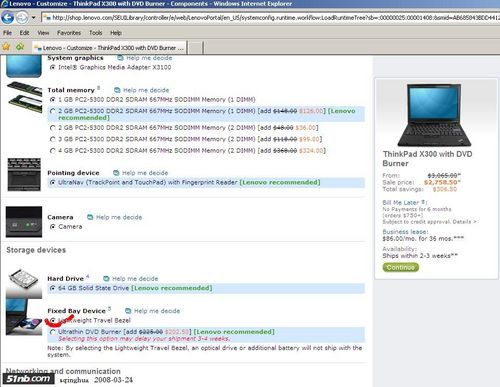Viewport: 500px width, 387px height.
Task: Click help icon next to Hard Drive
Action: pyautogui.click(x=106, y=278)
